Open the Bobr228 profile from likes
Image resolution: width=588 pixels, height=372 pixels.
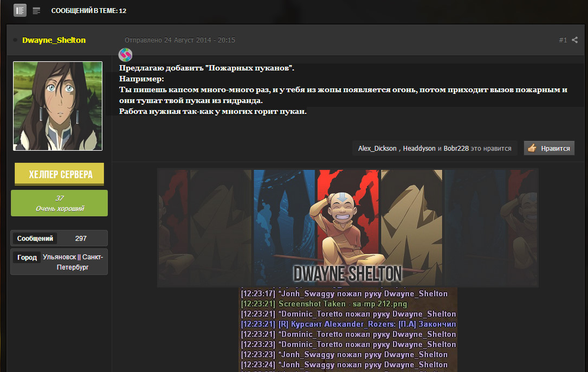pos(456,148)
